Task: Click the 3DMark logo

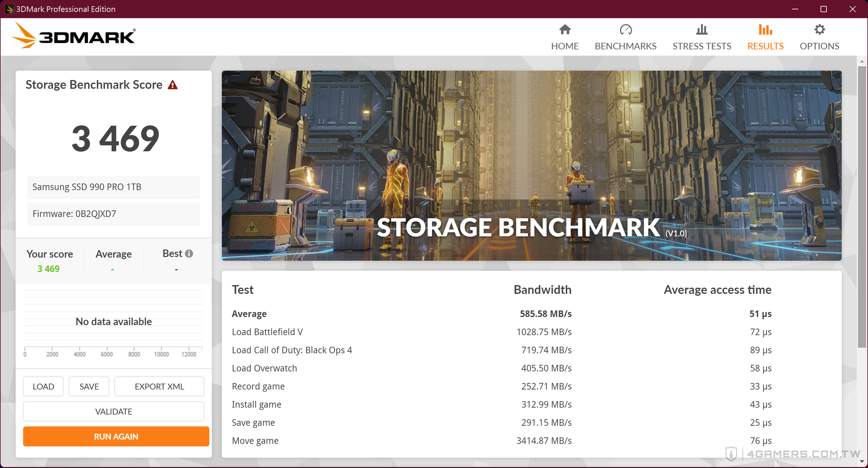Action: [74, 35]
